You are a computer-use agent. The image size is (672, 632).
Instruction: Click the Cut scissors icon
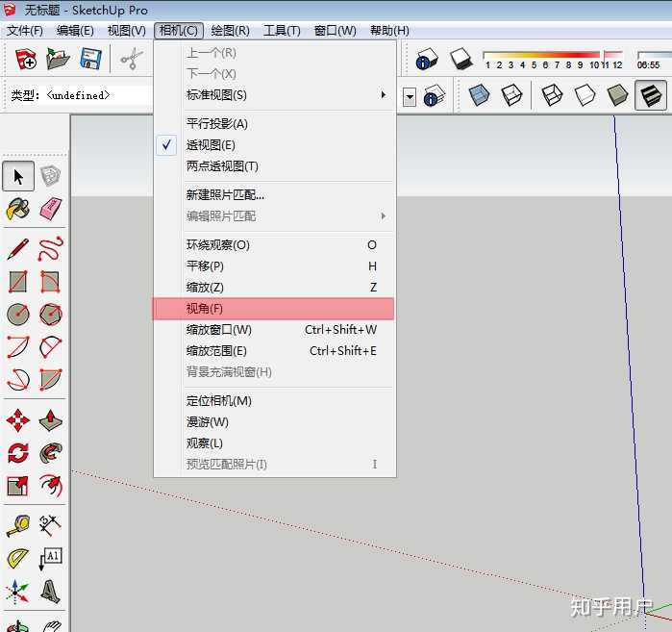click(131, 60)
